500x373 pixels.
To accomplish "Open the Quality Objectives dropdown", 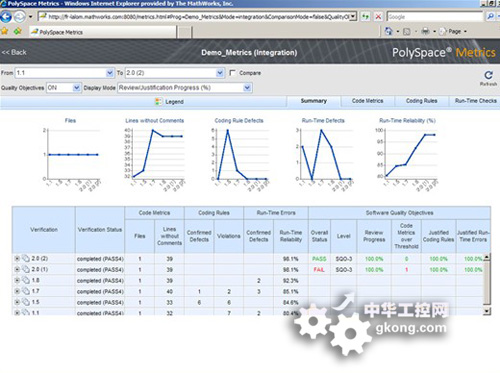I will tap(64, 88).
